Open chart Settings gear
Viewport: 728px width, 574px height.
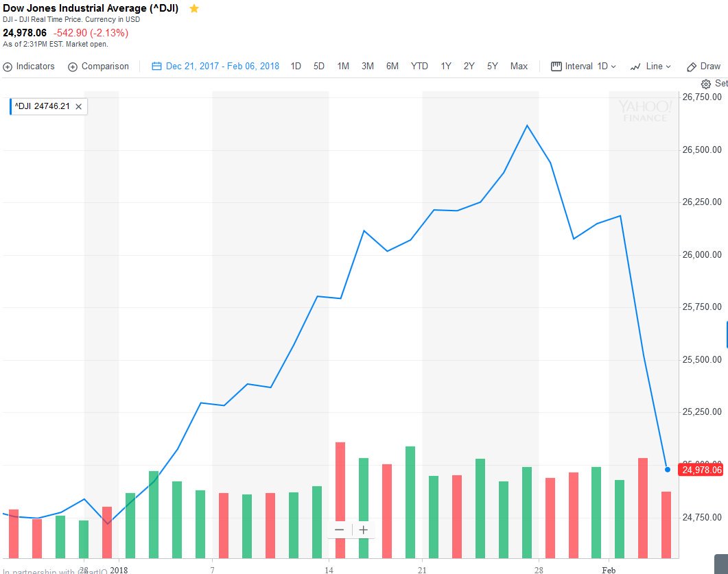coord(706,84)
